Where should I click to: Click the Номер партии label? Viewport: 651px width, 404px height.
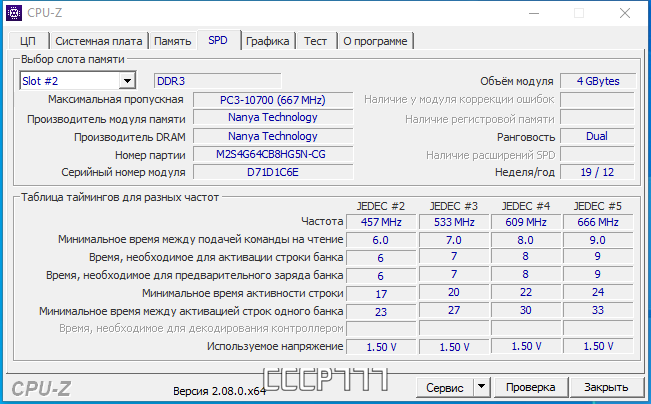coord(150,155)
